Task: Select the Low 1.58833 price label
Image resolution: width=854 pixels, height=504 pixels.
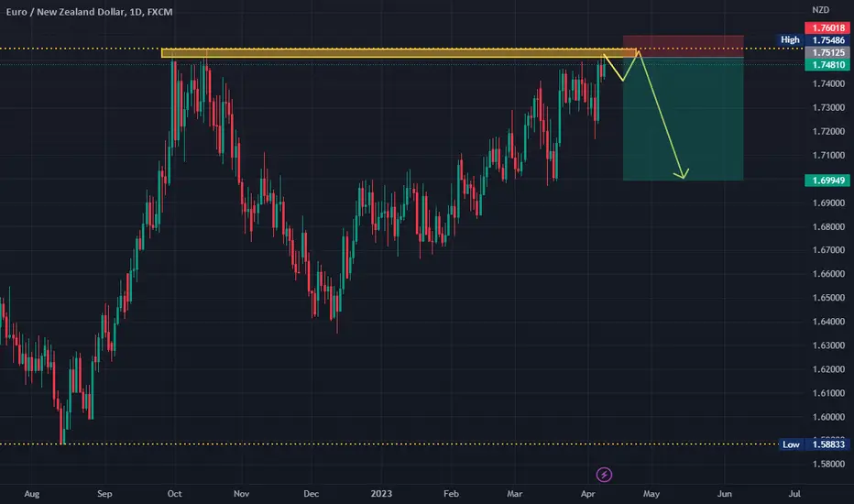Action: [x=815, y=444]
